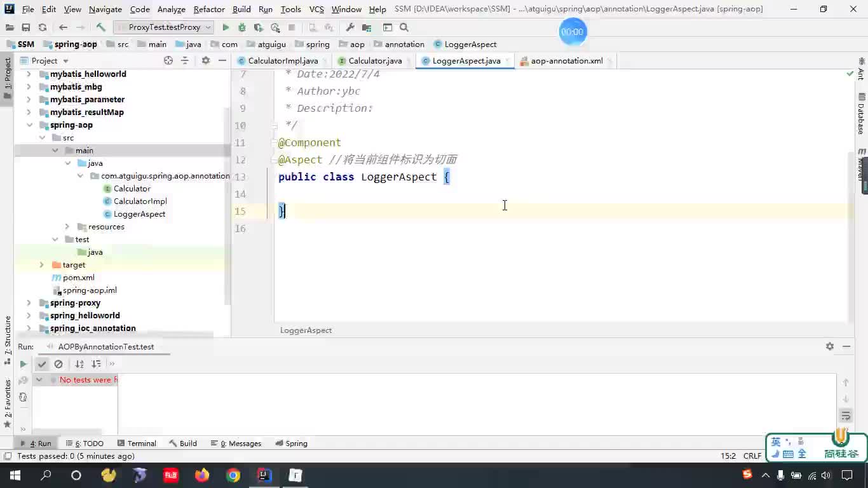Navigate back with left arrow icon
868x488 pixels.
pyautogui.click(x=63, y=27)
